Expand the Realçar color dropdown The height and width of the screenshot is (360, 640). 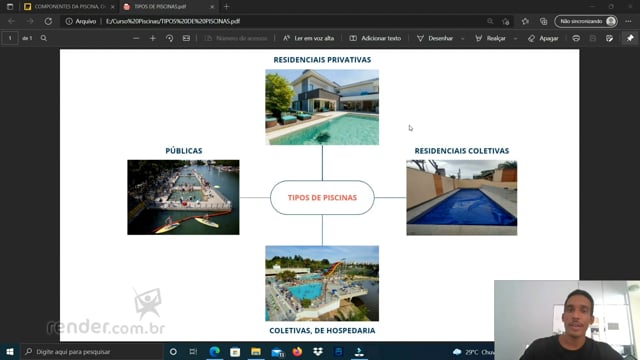[x=516, y=38]
